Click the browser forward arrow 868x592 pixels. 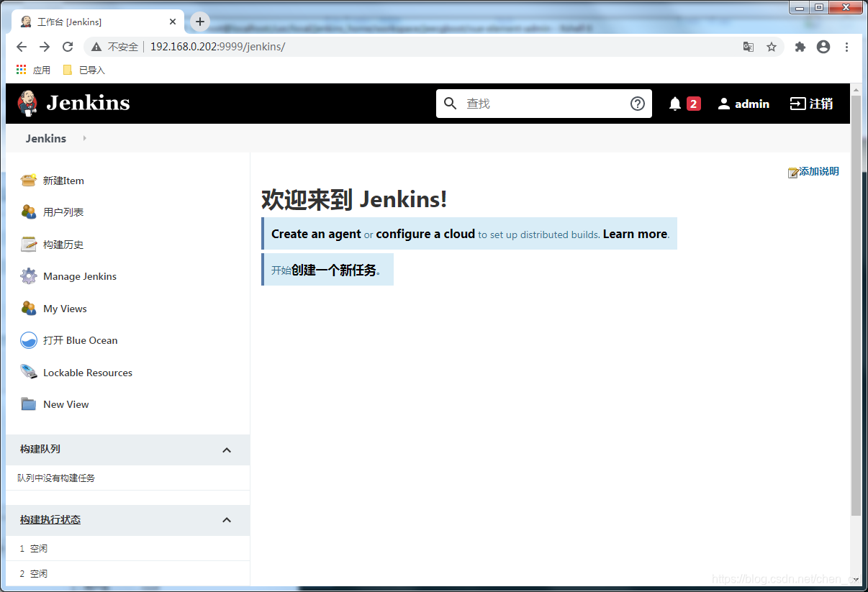pyautogui.click(x=45, y=47)
